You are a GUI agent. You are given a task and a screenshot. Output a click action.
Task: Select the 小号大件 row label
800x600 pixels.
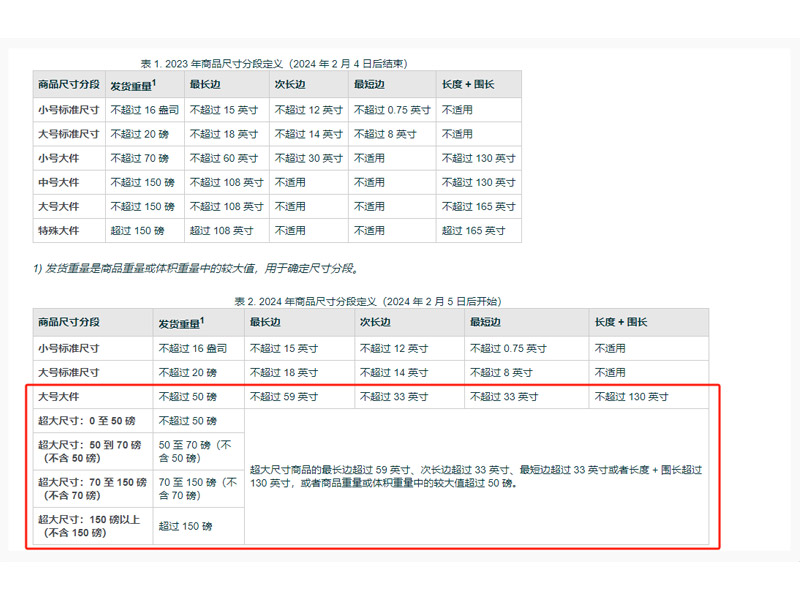(x=58, y=158)
